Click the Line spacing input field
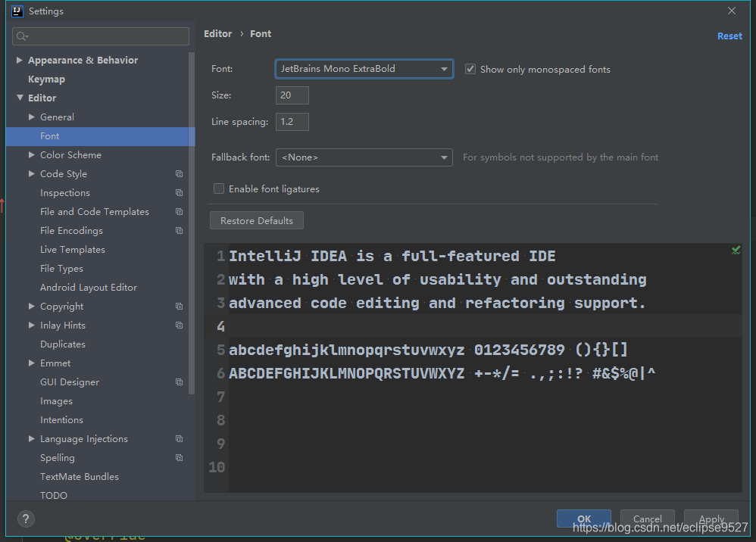Image resolution: width=756 pixels, height=542 pixels. (292, 122)
